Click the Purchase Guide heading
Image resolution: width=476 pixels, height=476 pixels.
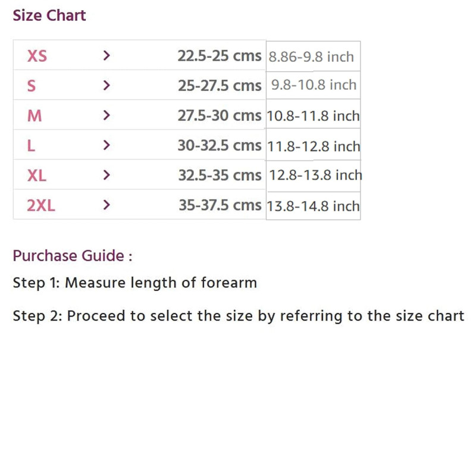73,256
